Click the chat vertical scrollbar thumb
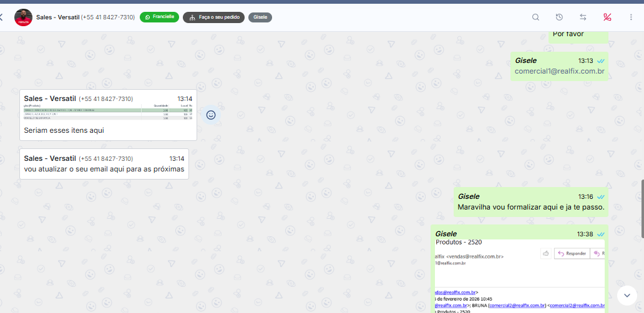 (642, 209)
